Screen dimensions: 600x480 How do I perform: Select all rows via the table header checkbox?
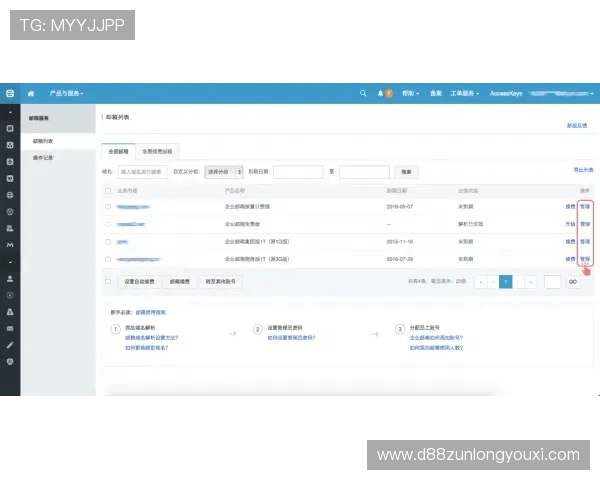[x=108, y=191]
